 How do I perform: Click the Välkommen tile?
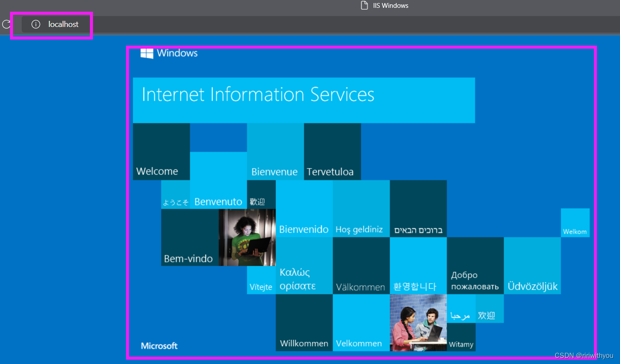click(361, 265)
